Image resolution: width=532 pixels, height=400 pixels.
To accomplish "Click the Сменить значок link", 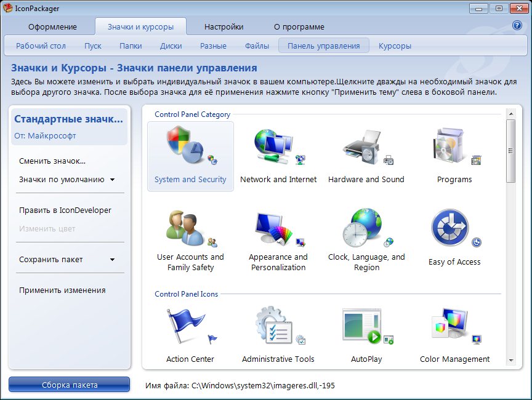I will pyautogui.click(x=52, y=161).
